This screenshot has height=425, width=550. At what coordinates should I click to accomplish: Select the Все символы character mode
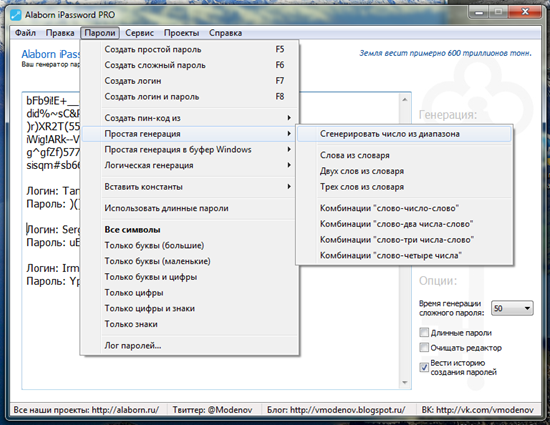point(190,230)
